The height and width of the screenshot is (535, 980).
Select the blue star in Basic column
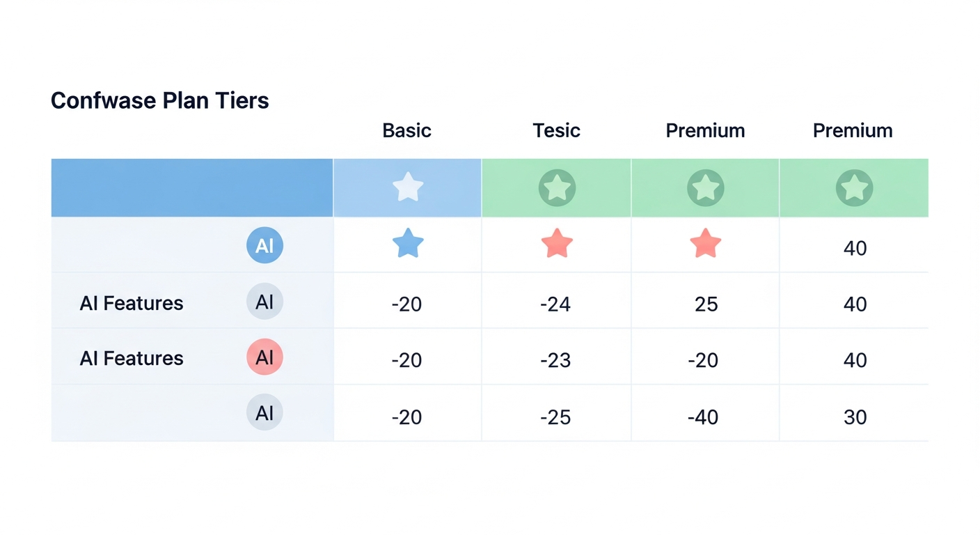pyautogui.click(x=408, y=244)
